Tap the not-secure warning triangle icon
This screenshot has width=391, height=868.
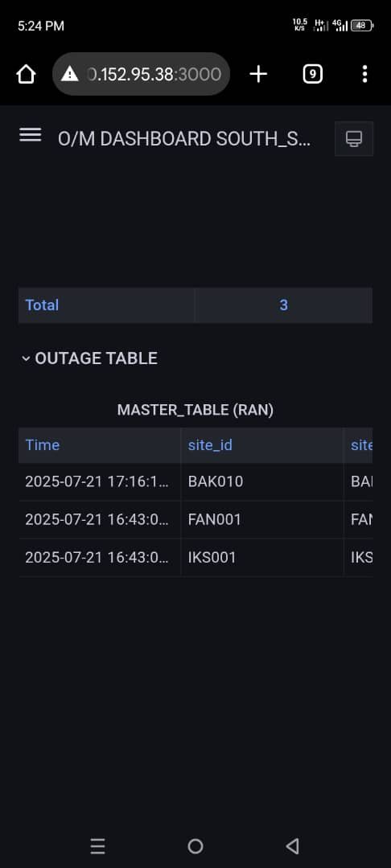click(x=70, y=74)
